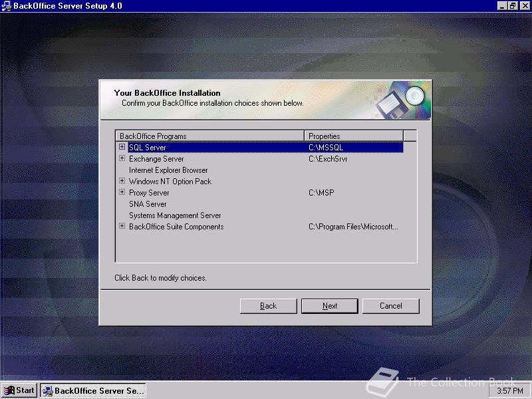Click the BackOffice Server Setup taskbar button
Viewport: 532px width, 399px height.
tap(93, 390)
